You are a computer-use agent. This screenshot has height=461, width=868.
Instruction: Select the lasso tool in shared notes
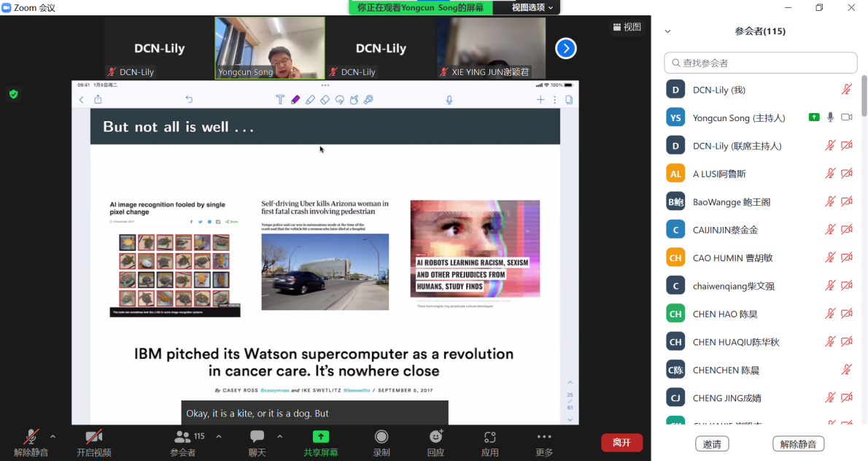(x=339, y=100)
